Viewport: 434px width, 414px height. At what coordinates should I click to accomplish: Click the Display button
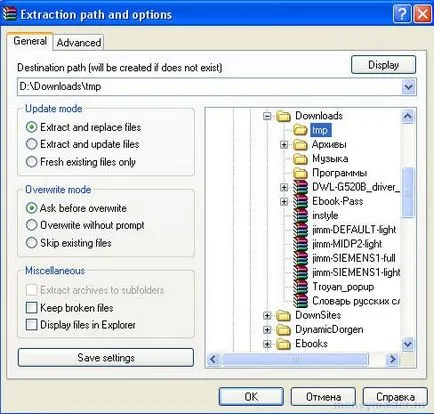[383, 65]
